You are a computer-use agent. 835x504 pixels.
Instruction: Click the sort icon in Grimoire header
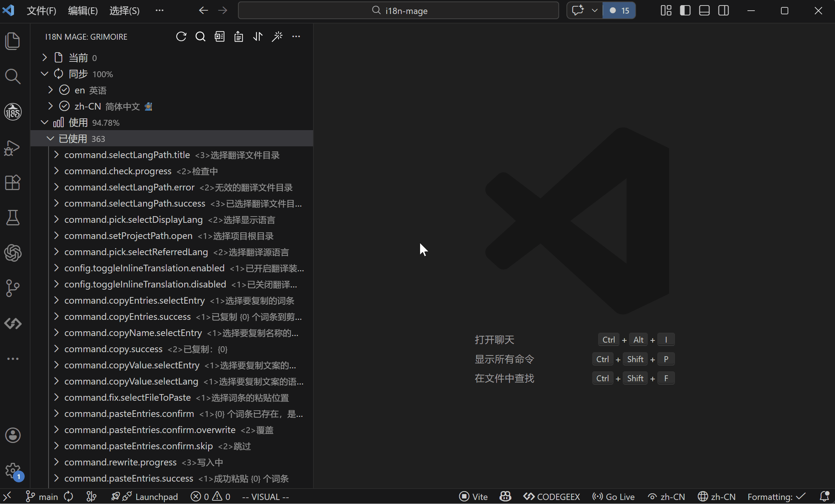pos(258,36)
